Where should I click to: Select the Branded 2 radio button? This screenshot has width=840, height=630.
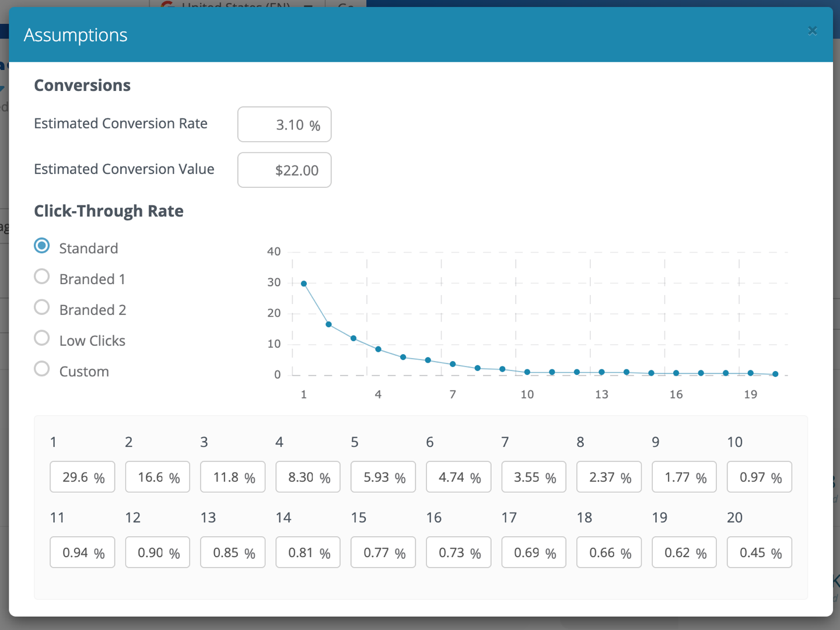tap(42, 307)
